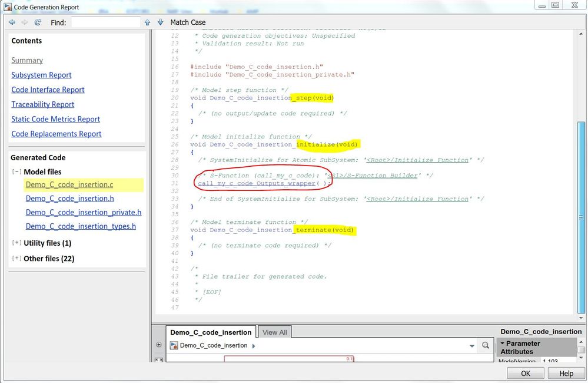588x383 pixels.
Task: Go forward using the gray right arrow
Action: point(25,22)
